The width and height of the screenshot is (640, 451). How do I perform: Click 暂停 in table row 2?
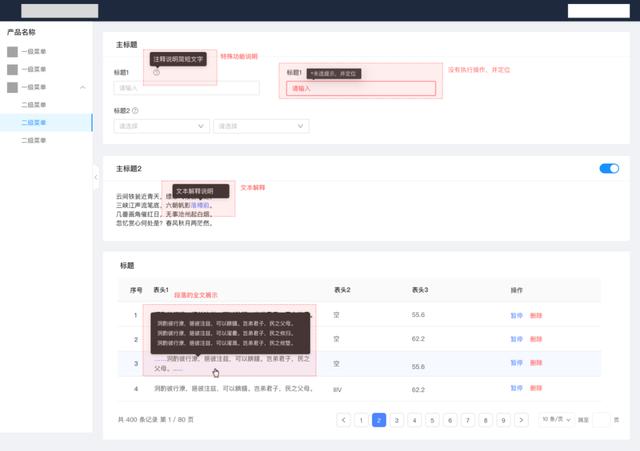click(516, 339)
